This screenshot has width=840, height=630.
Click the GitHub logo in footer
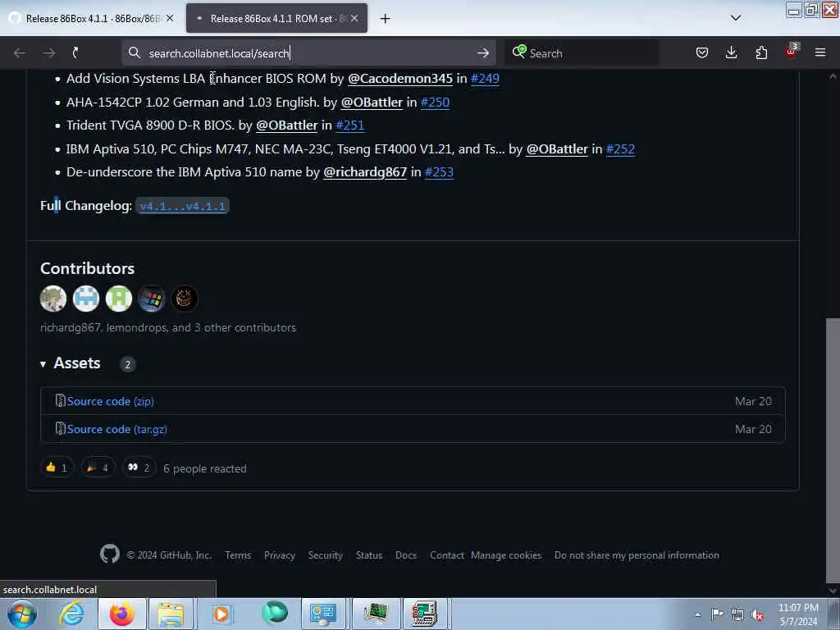tap(110, 554)
